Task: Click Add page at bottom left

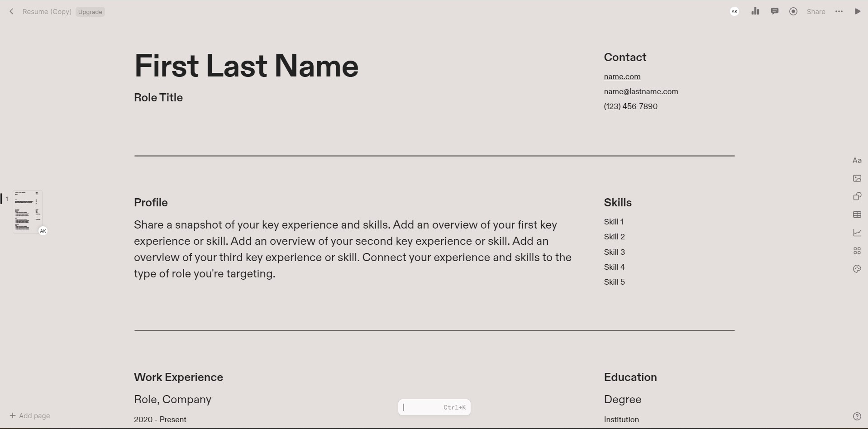Action: (x=30, y=415)
